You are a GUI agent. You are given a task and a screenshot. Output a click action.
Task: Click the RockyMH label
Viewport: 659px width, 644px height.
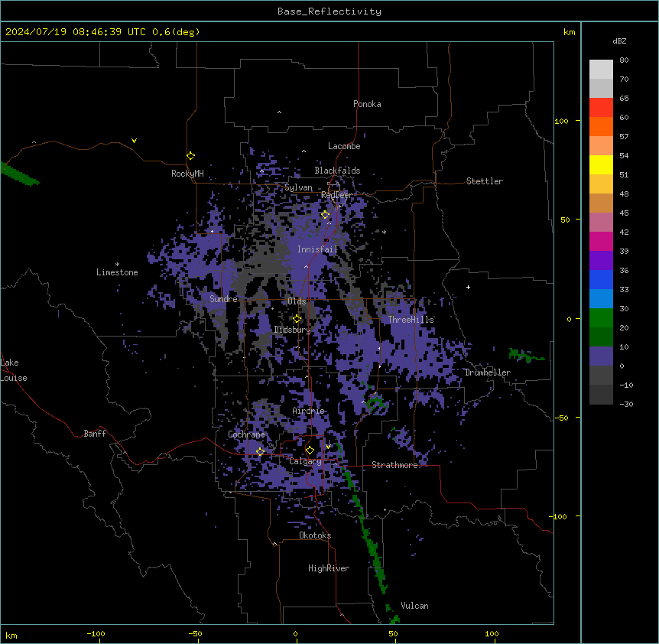187,174
